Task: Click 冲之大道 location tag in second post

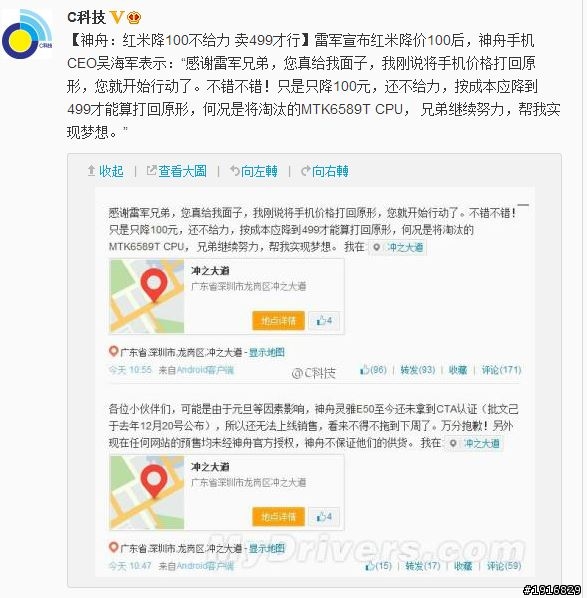Action: [x=475, y=443]
